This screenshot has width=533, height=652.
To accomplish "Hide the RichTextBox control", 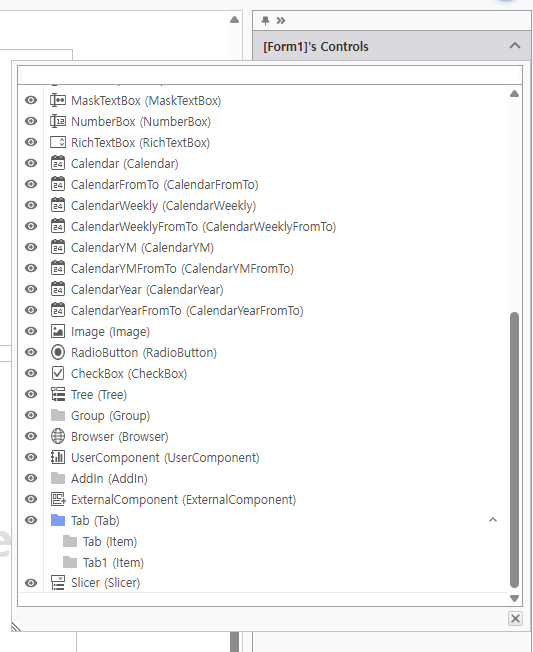I will point(31,142).
